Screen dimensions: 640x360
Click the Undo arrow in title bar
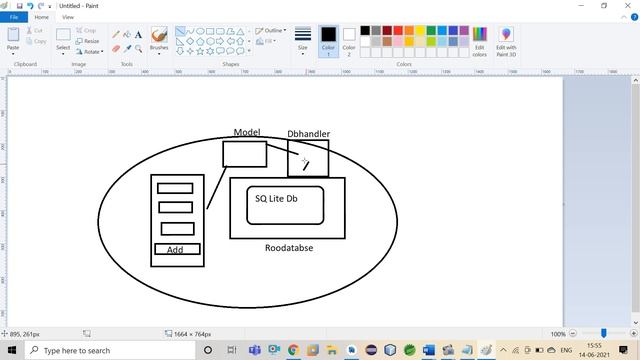(30, 6)
